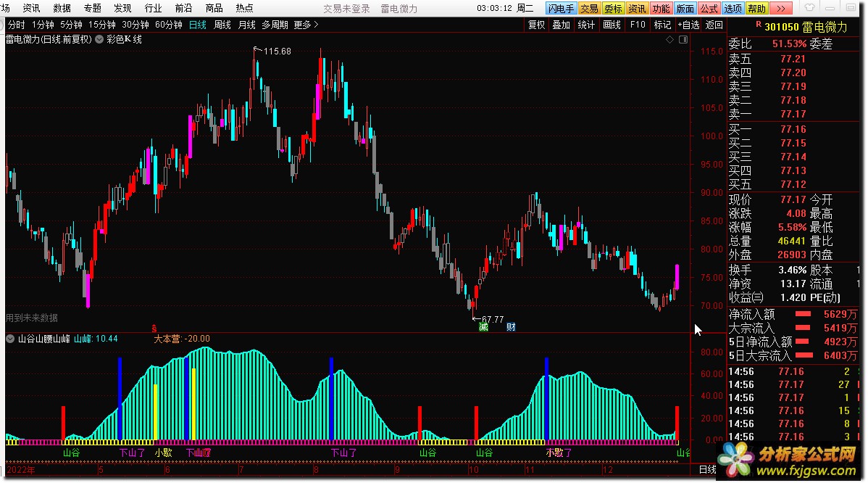The width and height of the screenshot is (868, 483).
Task: Open the 行业 menu
Action: tap(154, 8)
